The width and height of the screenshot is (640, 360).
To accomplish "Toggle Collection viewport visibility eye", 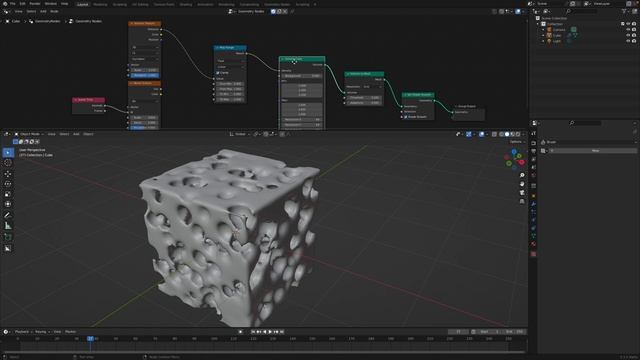I will 628,24.
